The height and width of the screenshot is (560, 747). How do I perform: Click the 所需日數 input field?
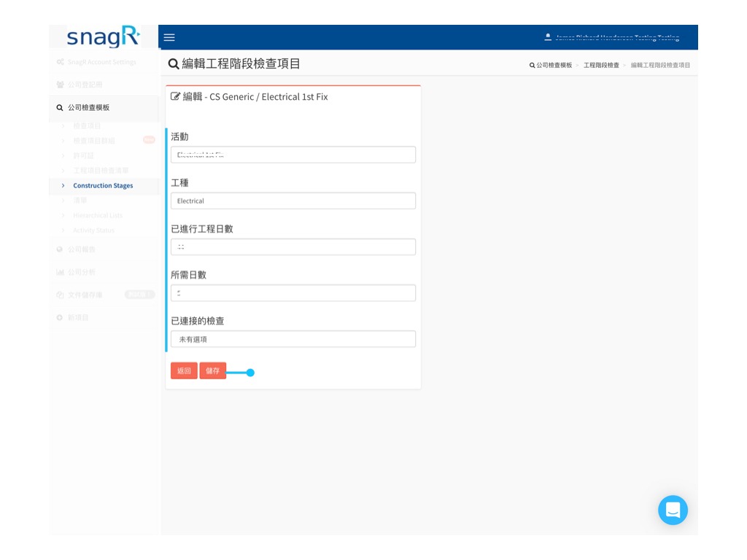[293, 293]
